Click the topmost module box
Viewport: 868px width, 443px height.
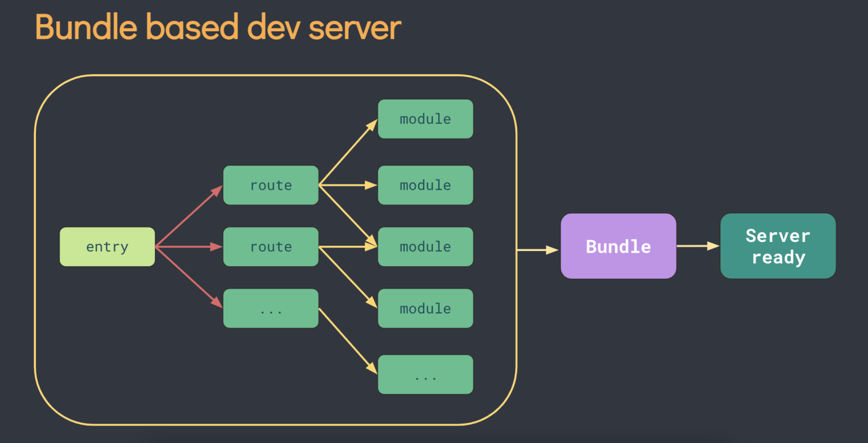click(425, 119)
